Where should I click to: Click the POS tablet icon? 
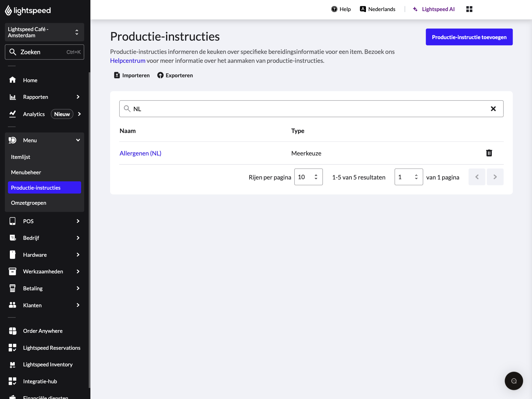tap(12, 221)
